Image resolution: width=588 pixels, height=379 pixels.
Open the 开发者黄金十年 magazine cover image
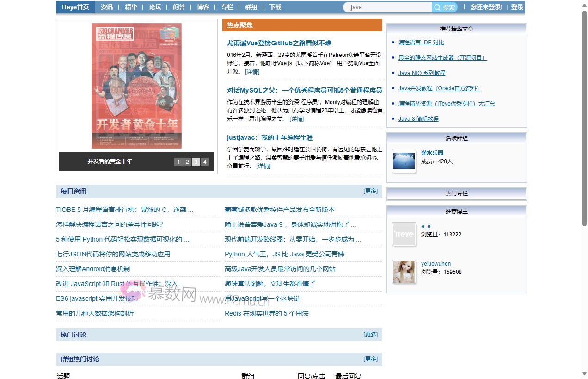pyautogui.click(x=136, y=86)
